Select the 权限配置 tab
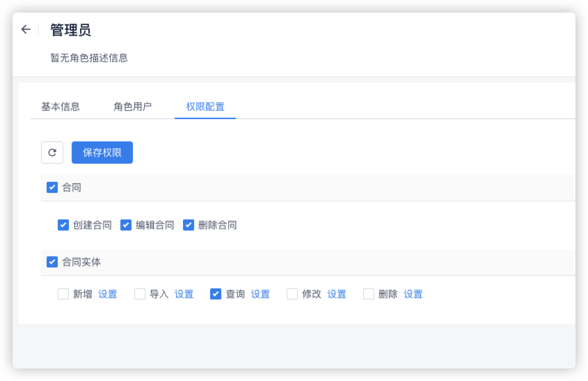 tap(205, 107)
